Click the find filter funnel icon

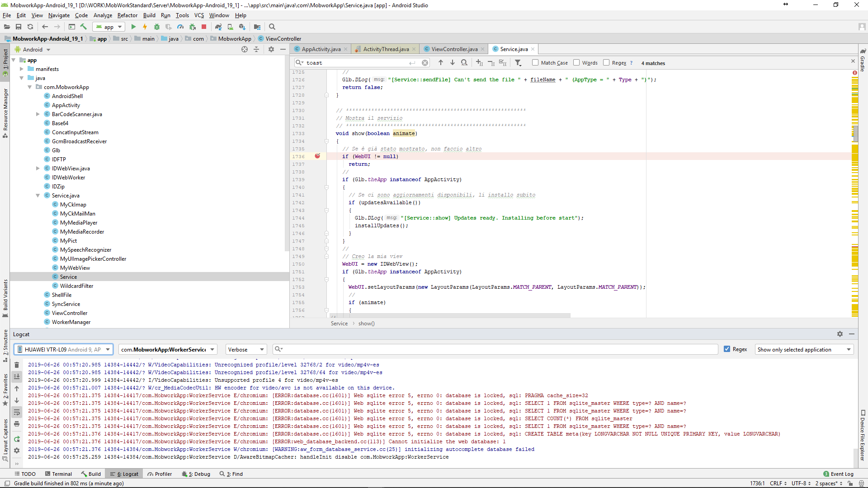(x=518, y=63)
